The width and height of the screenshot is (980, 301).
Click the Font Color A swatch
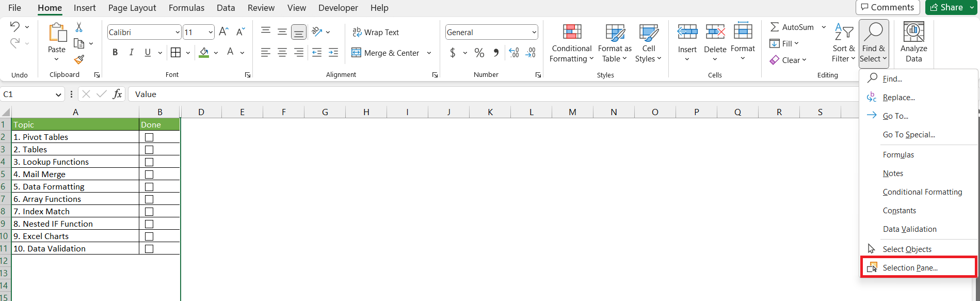click(230, 52)
